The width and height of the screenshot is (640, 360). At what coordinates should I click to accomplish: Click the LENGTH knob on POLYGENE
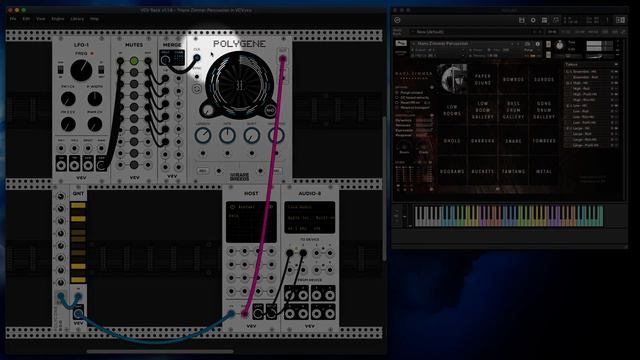coord(203,135)
